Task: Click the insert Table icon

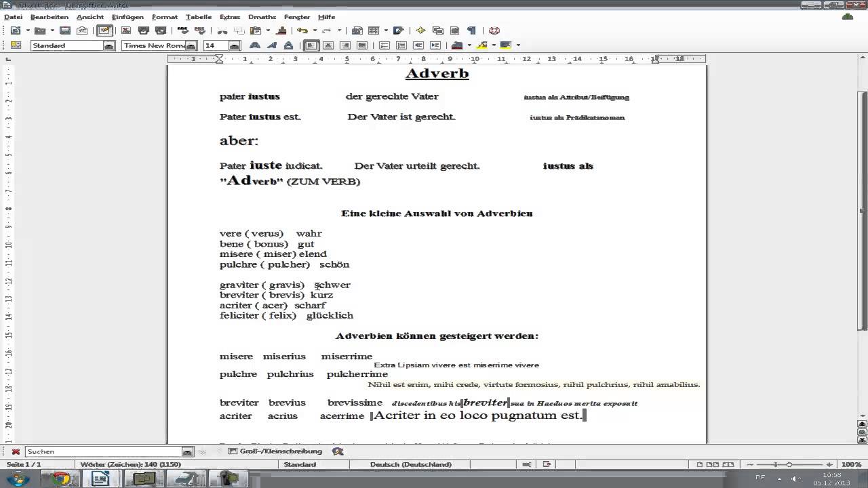Action: [374, 30]
